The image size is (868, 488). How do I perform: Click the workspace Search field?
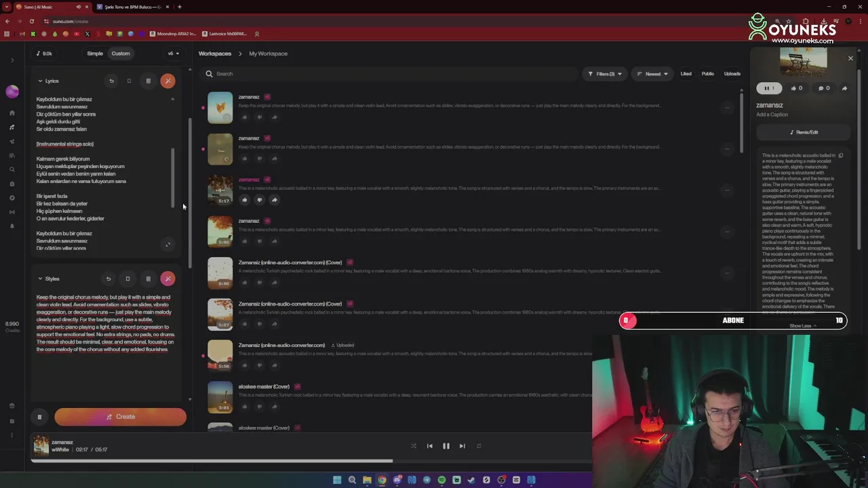pos(390,74)
